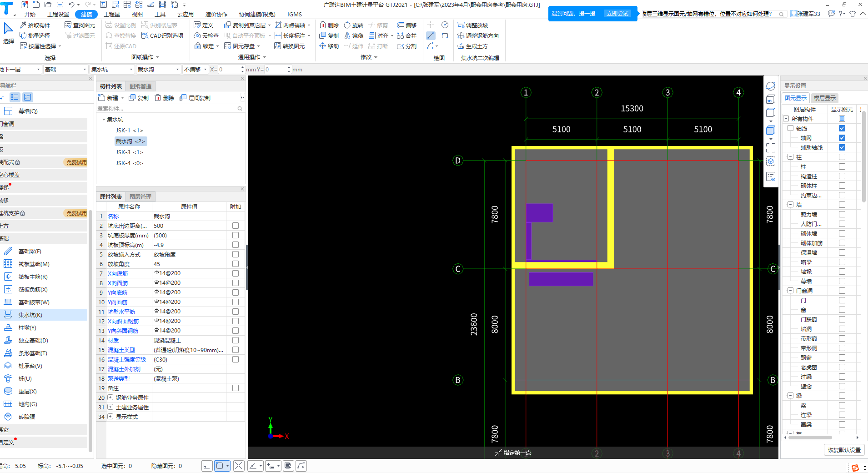This screenshot has width=868, height=473.
Task: Open the 不偏移 offset mode dropdown
Action: (196, 69)
